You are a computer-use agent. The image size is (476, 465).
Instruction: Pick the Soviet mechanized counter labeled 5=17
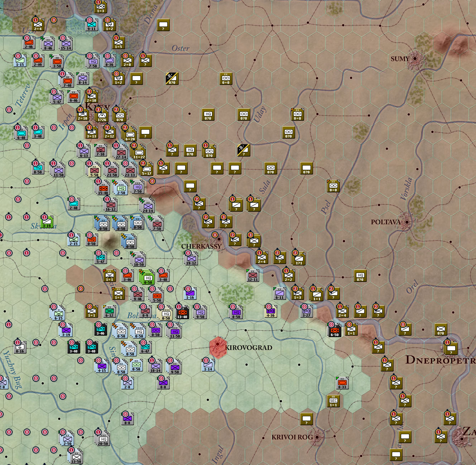(x=146, y=169)
